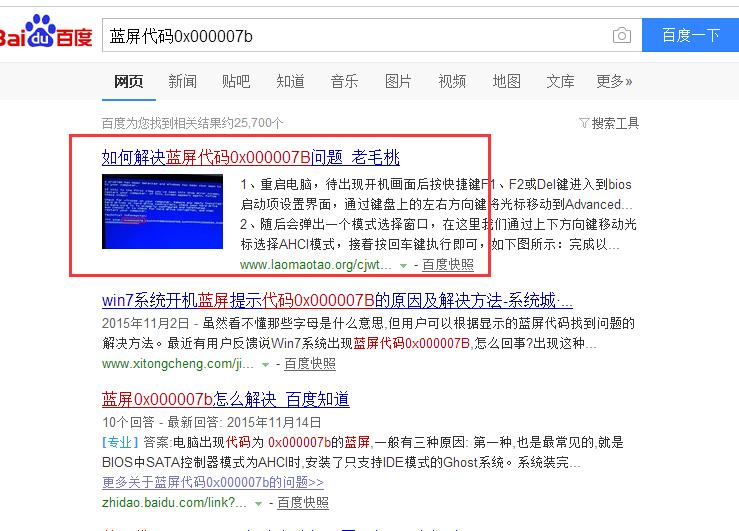Open 搜索工具 filter options
The height and width of the screenshot is (531, 739).
[609, 123]
